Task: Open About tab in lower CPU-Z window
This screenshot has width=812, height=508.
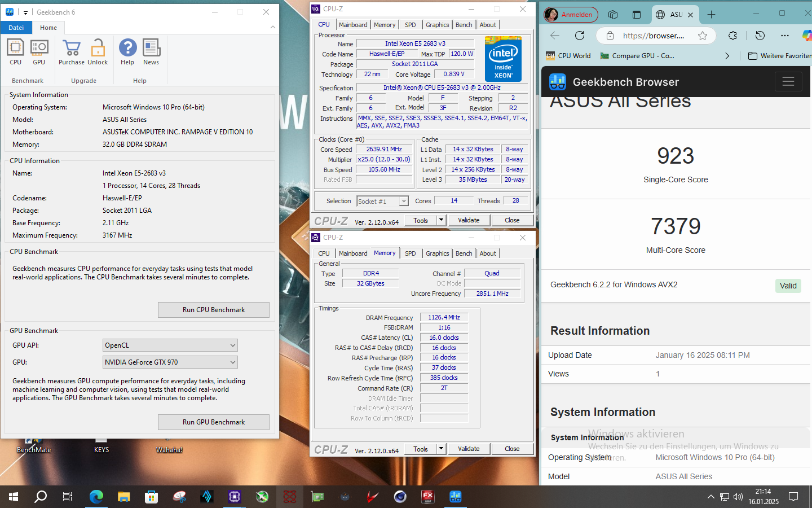Action: click(488, 253)
